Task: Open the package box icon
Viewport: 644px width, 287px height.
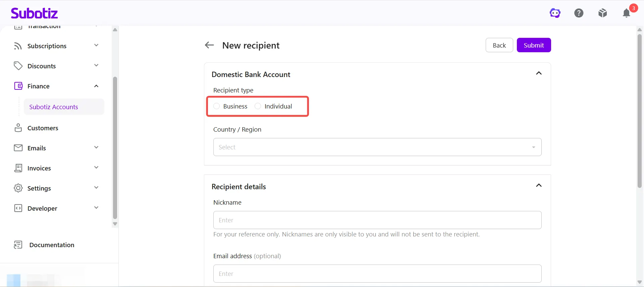Action: tap(603, 13)
